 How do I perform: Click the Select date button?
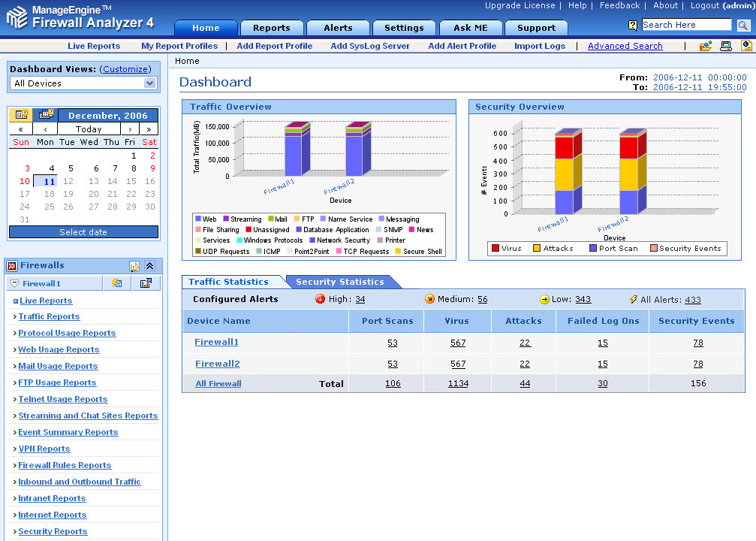[x=83, y=232]
